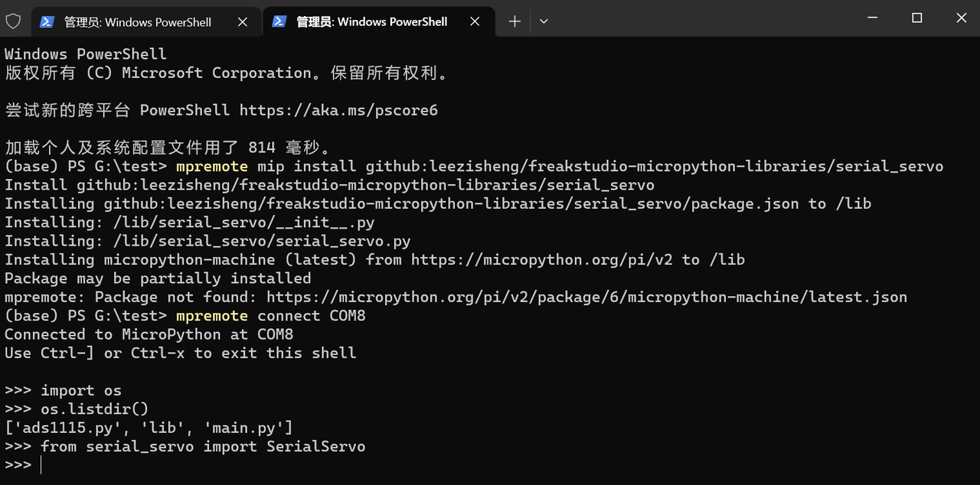This screenshot has width=980, height=485.
Task: Close the second PowerShell tab
Action: click(x=475, y=21)
